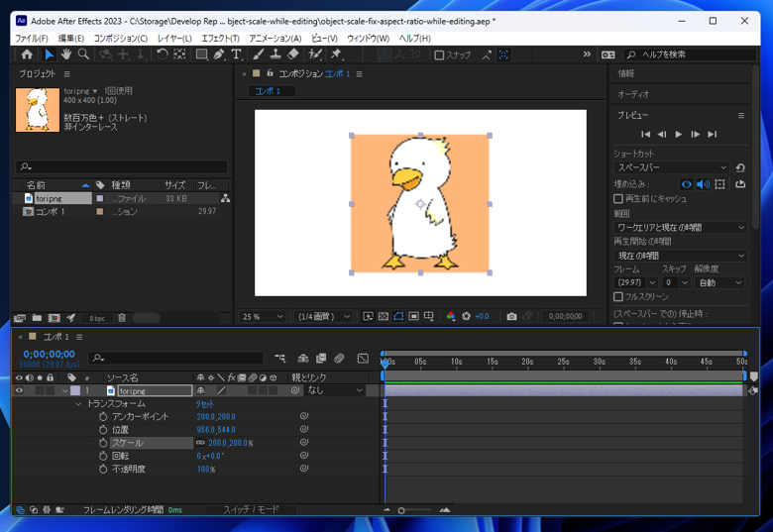Select the Eraser tool

point(293,54)
